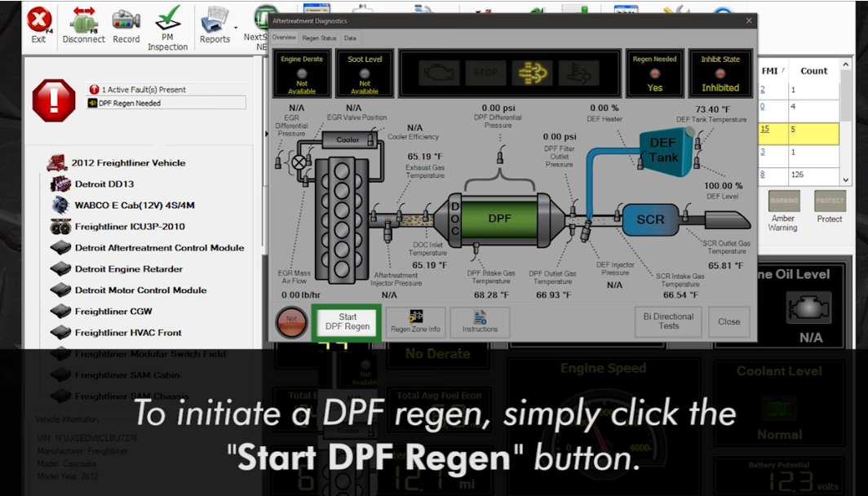Click the STOP lamp icon
The width and height of the screenshot is (868, 496).
tap(485, 73)
